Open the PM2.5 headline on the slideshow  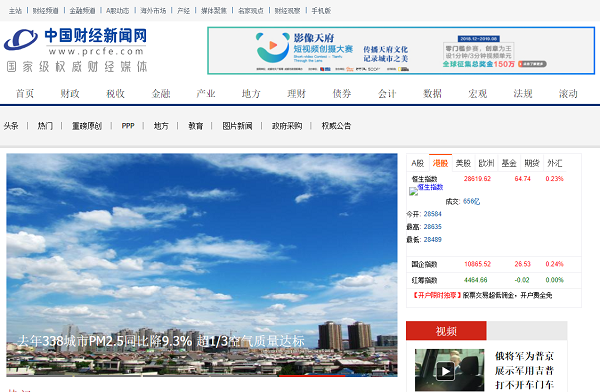(161, 340)
